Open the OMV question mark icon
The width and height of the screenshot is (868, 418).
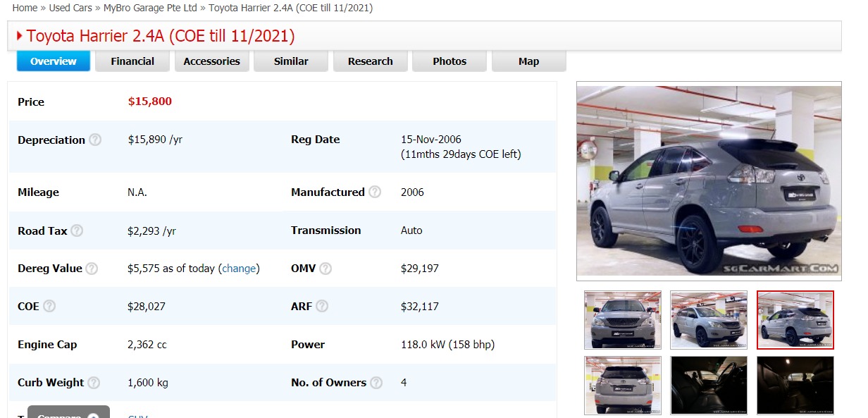point(325,269)
